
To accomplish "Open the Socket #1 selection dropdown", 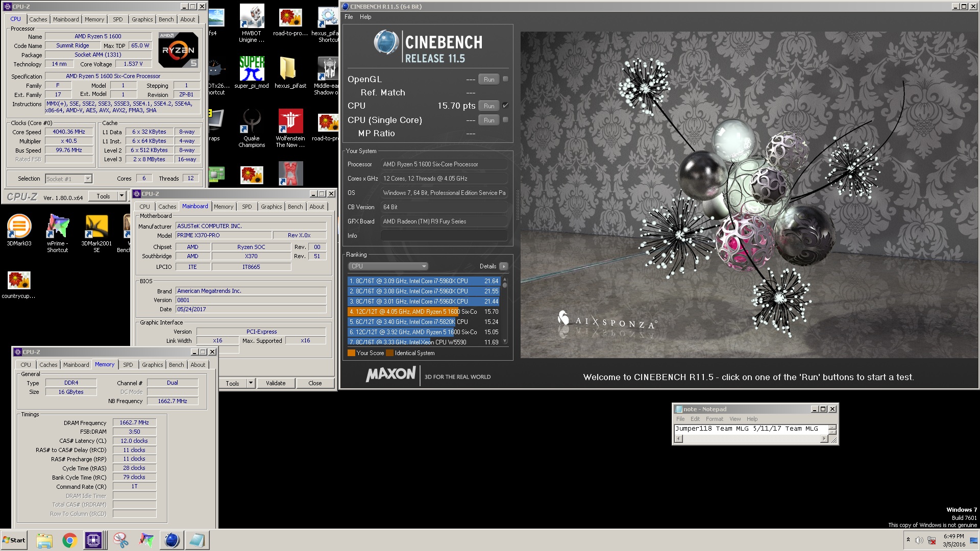I will 88,179.
